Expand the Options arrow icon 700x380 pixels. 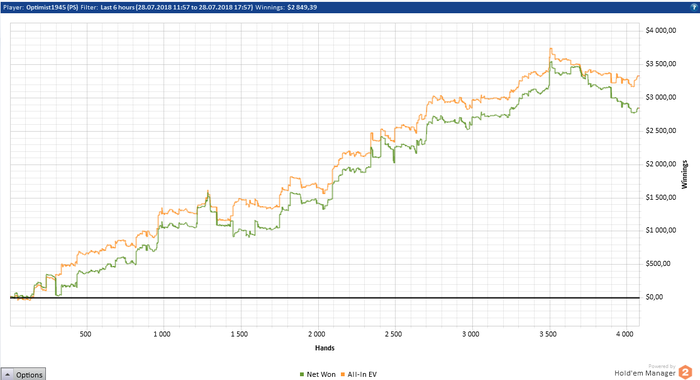click(x=8, y=375)
